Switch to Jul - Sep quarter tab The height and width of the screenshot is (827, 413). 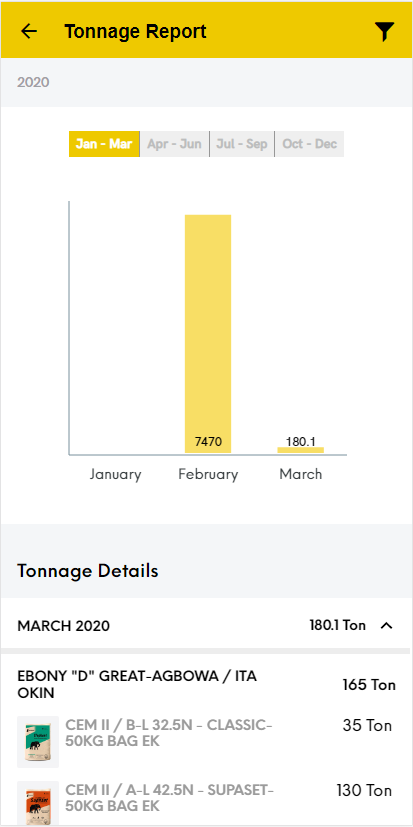(242, 144)
